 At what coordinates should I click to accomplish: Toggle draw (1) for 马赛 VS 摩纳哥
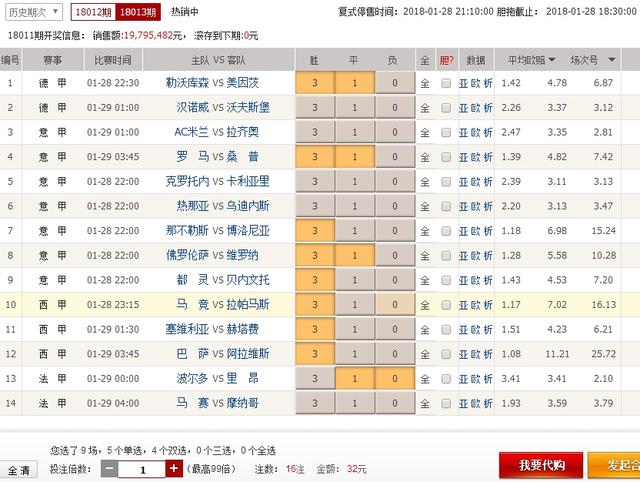click(x=354, y=403)
